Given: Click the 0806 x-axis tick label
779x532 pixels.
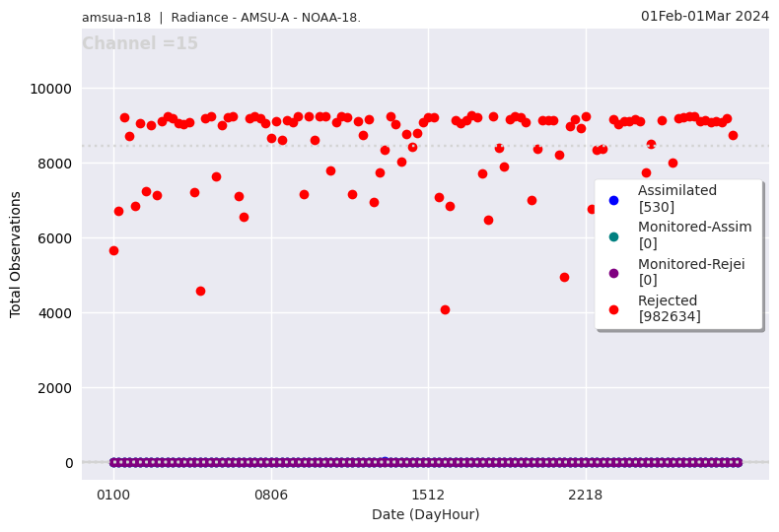Looking at the screenshot, I should coord(271,495).
